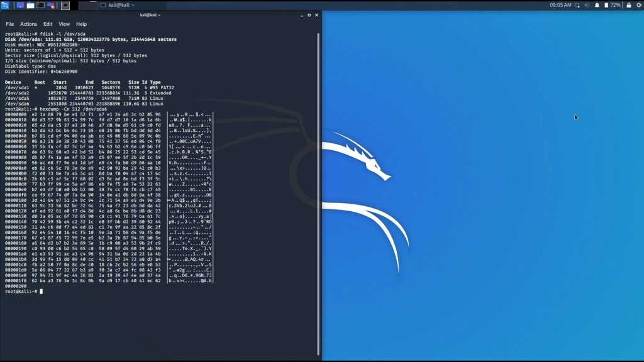
Task: Click the show desktop panel icon
Action: point(19,5)
